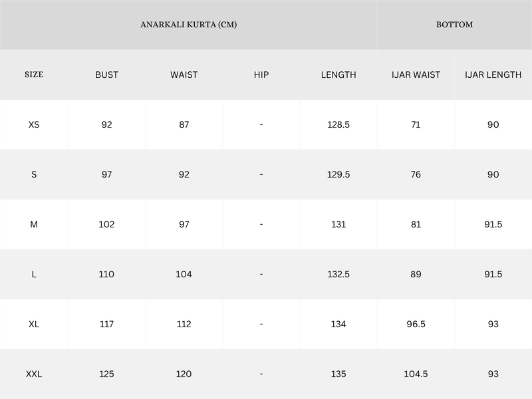Click the WAIST column header

tap(184, 74)
